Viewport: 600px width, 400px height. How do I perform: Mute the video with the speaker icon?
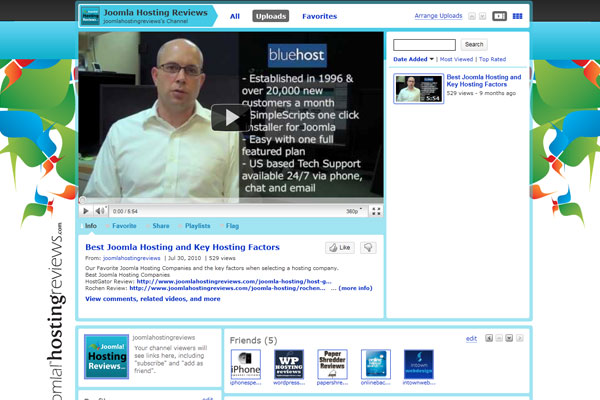pos(100,211)
